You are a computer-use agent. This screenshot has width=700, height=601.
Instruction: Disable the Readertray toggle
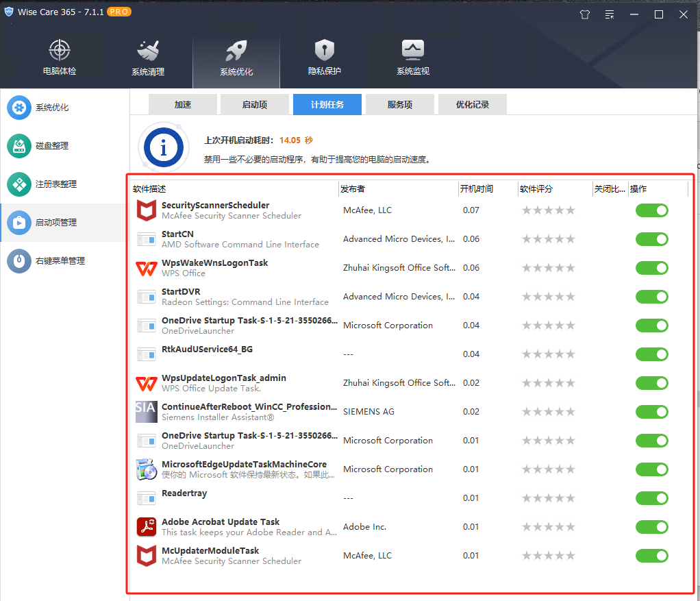pos(652,498)
